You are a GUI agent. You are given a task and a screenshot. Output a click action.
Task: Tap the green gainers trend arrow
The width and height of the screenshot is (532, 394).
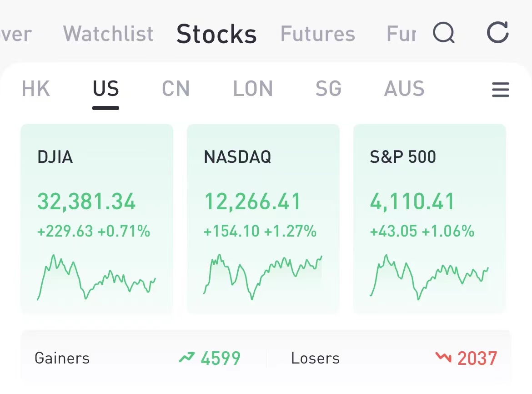[186, 357]
